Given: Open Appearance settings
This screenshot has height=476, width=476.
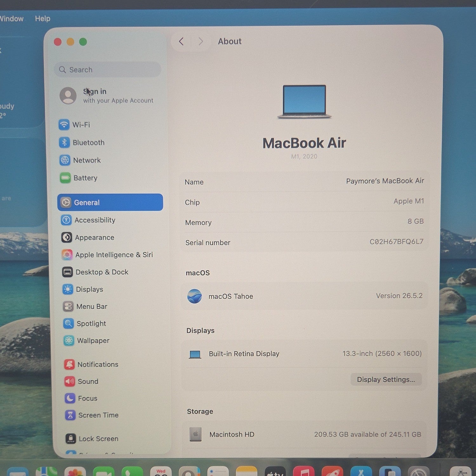Looking at the screenshot, I should [x=88, y=237].
